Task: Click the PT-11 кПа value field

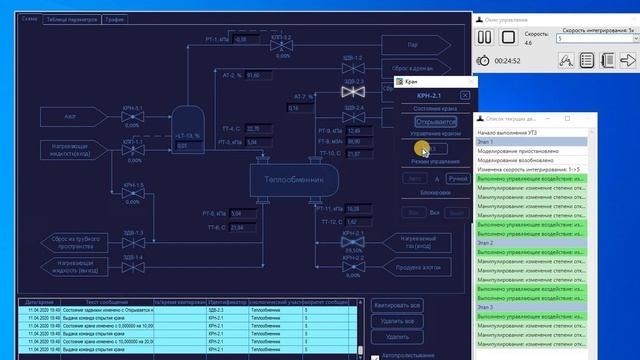Action: click(x=358, y=209)
